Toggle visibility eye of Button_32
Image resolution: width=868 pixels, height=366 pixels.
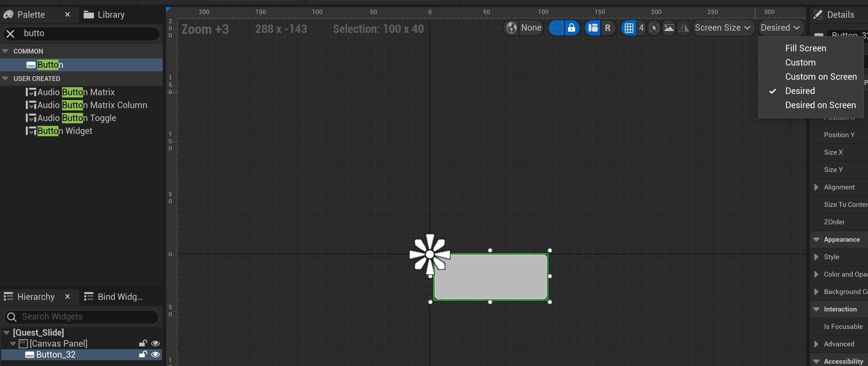coord(155,354)
